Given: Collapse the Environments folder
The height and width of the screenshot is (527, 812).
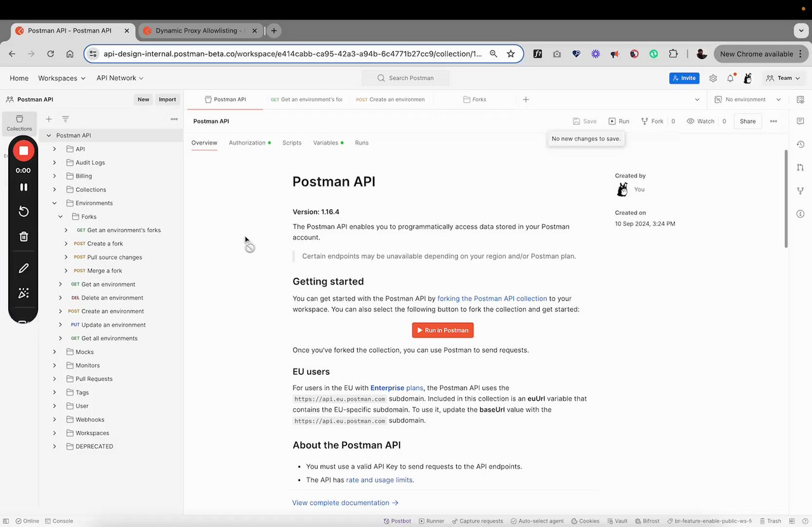Looking at the screenshot, I should point(54,203).
